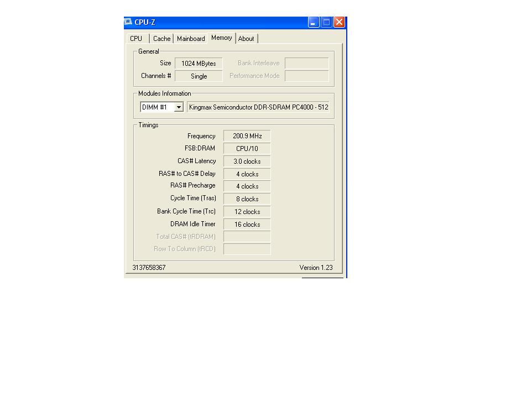
Task: Open the About tab
Action: pyautogui.click(x=246, y=39)
